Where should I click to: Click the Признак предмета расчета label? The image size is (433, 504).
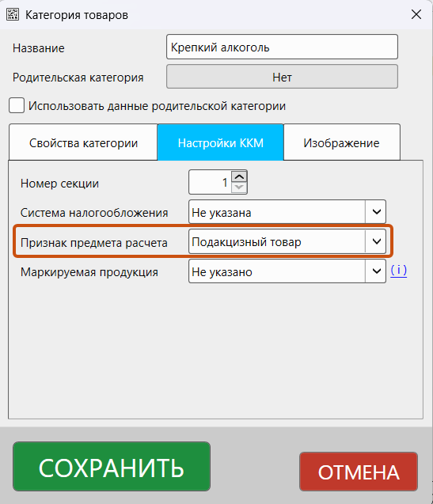[94, 243]
